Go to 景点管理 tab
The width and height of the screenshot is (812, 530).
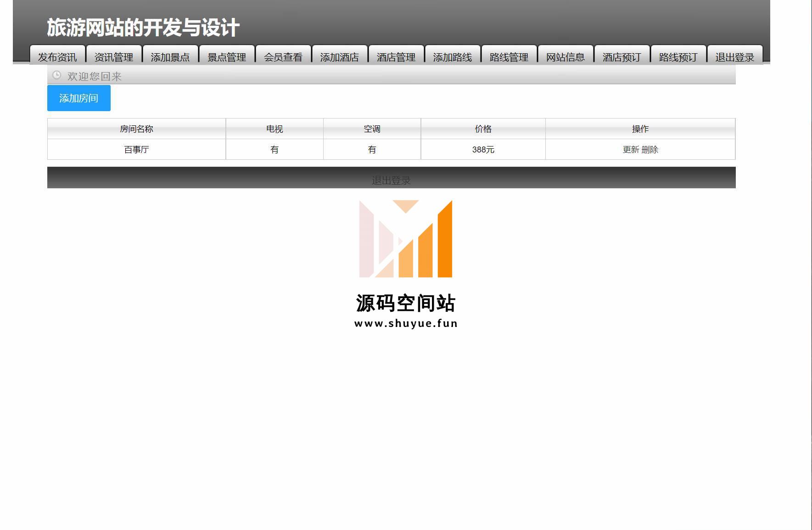coord(227,55)
